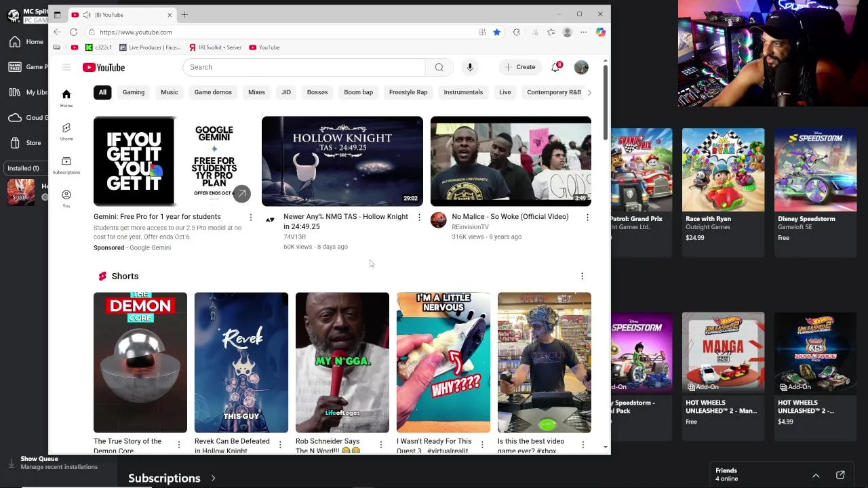The image size is (868, 488).
Task: Start voice search with the microphone icon
Action: 469,67
